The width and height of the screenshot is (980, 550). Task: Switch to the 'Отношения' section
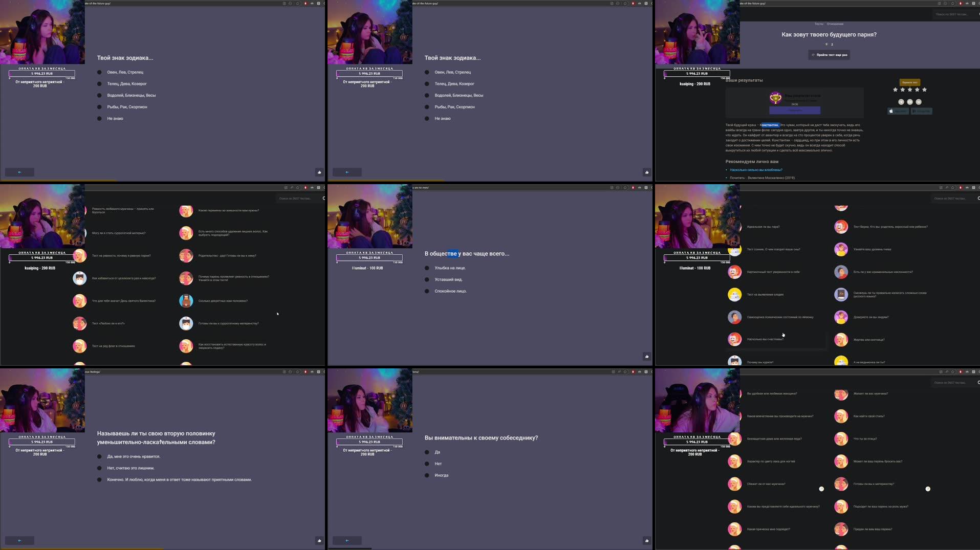836,24
